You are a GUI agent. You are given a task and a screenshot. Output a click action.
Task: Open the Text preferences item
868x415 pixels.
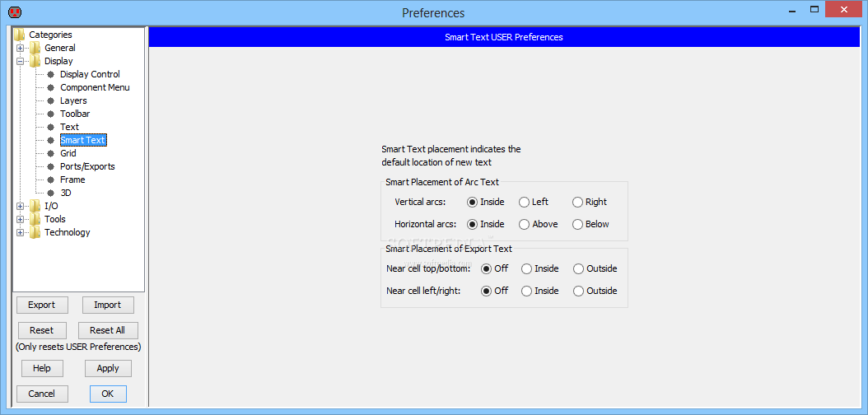[x=69, y=128]
